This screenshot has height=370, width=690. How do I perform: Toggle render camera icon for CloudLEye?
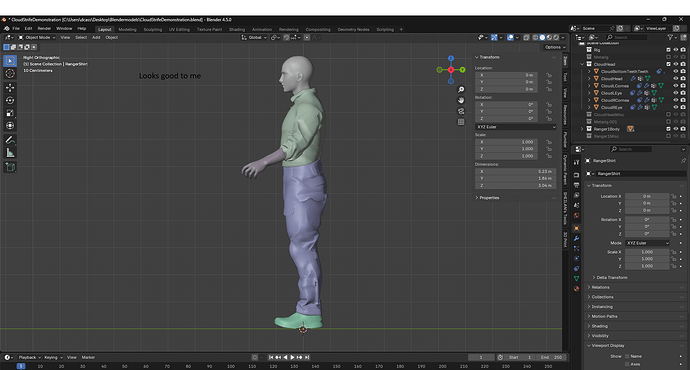pos(683,93)
